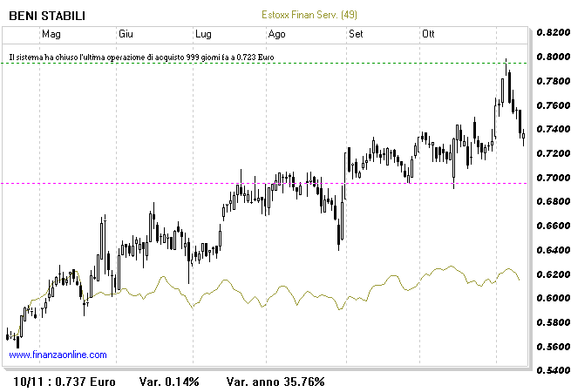Click the 0.6200 price axis label
Screen dimensions: 571x392
pyautogui.click(x=554, y=274)
